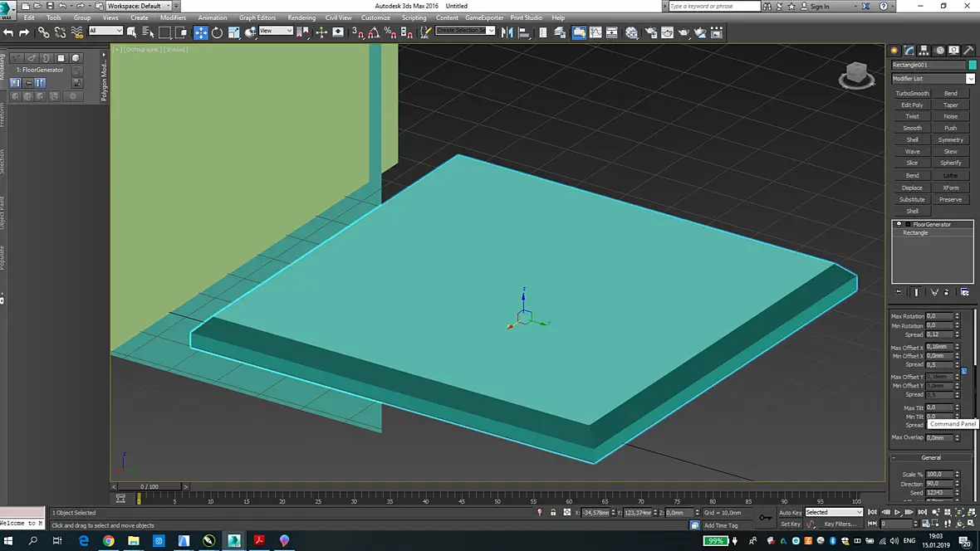Choose the Rectangular Selection Region tool
This screenshot has height=551, width=980.
pyautogui.click(x=164, y=32)
